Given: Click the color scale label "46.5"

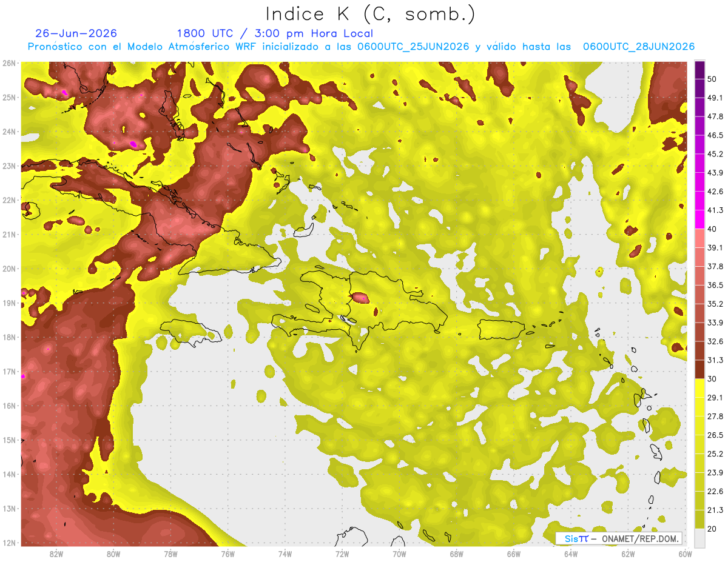Looking at the screenshot, I should coord(715,135).
